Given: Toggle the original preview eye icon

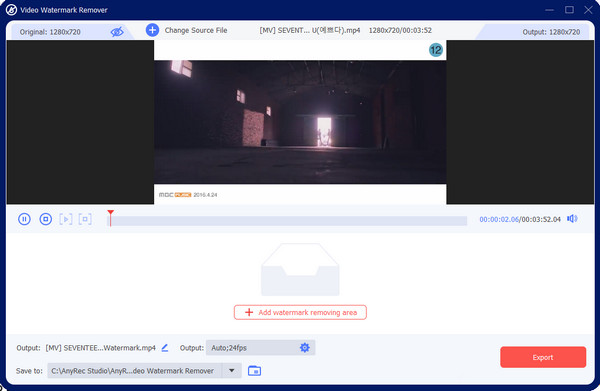Looking at the screenshot, I should click(117, 32).
